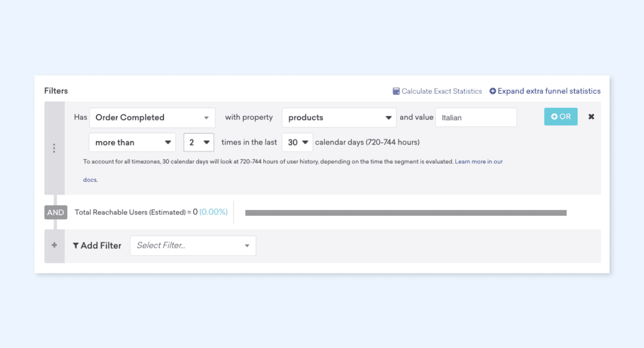Click the funnel icon next to Add Filter
This screenshot has width=644, height=348.
click(76, 246)
